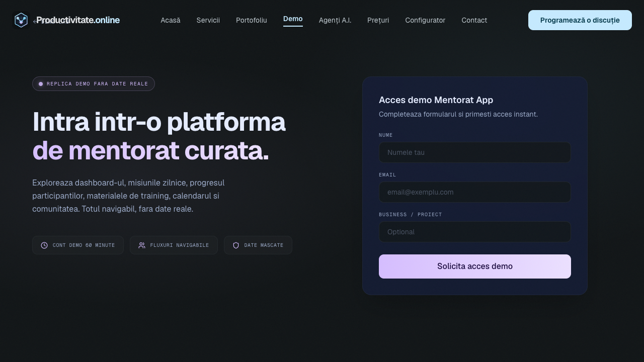Click Programează o discuție button

[580, 20]
